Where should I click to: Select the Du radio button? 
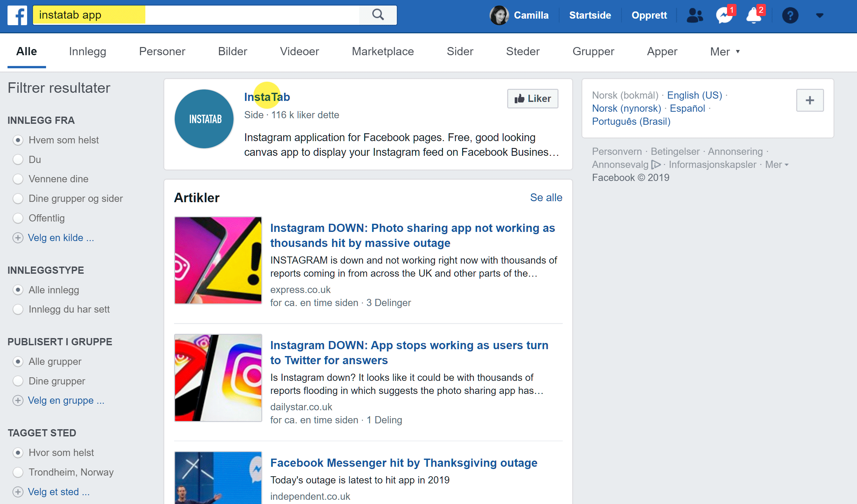pos(18,159)
